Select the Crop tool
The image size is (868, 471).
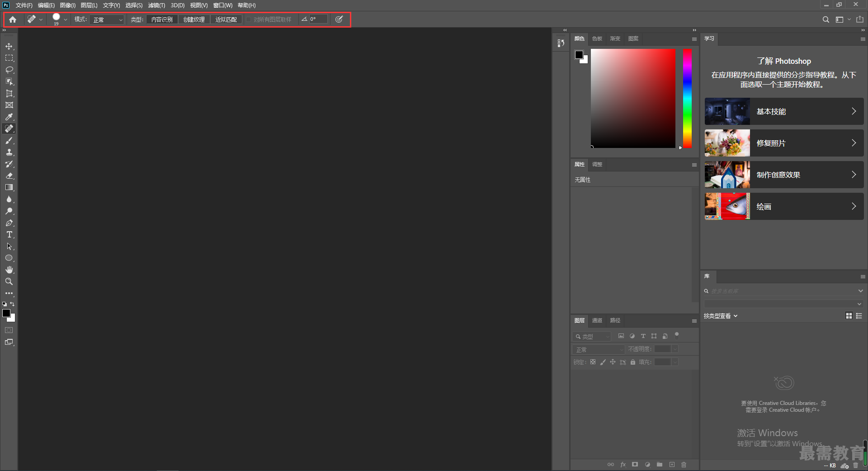tap(9, 93)
